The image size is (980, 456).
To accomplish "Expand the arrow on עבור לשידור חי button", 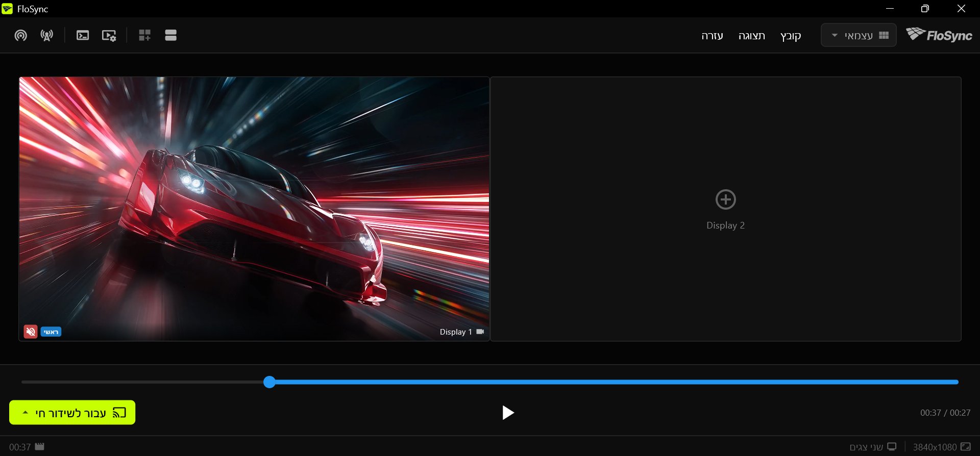I will tap(25, 412).
